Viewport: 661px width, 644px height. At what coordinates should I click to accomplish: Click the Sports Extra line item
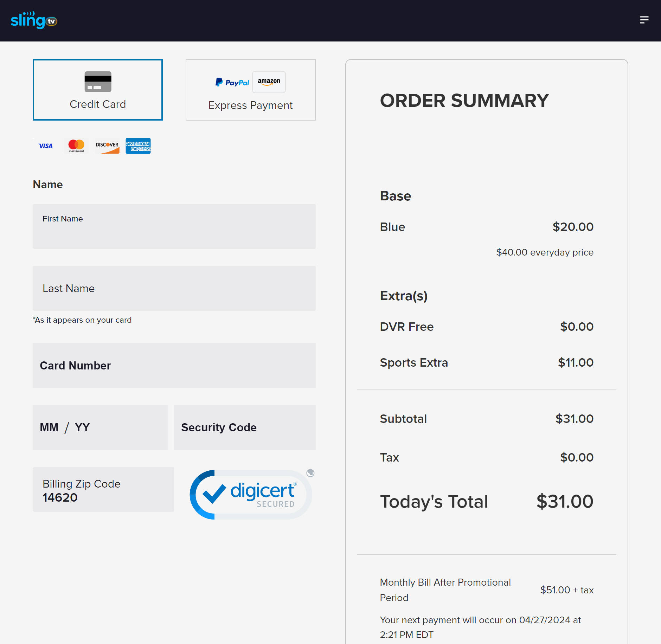point(487,362)
